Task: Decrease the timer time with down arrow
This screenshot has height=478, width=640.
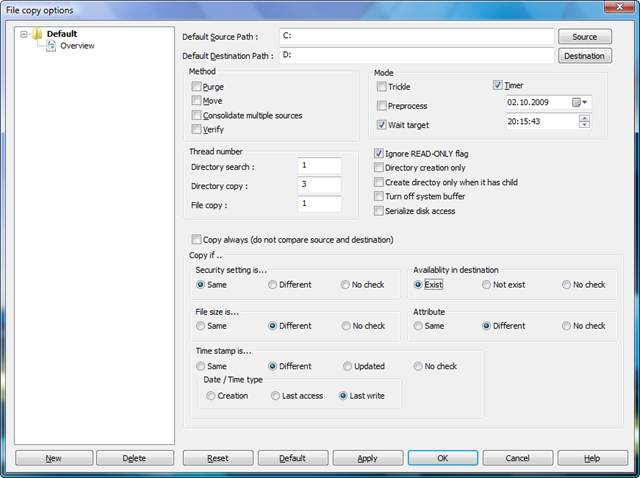Action: 584,125
